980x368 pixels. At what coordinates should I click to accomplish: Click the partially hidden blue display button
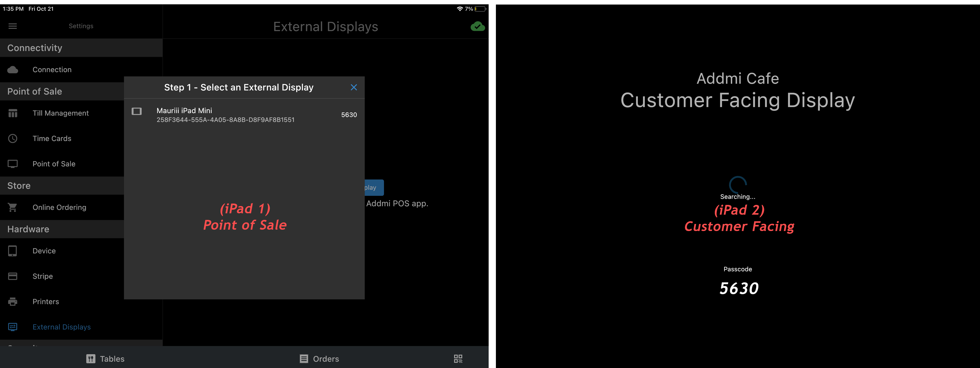pyautogui.click(x=374, y=187)
